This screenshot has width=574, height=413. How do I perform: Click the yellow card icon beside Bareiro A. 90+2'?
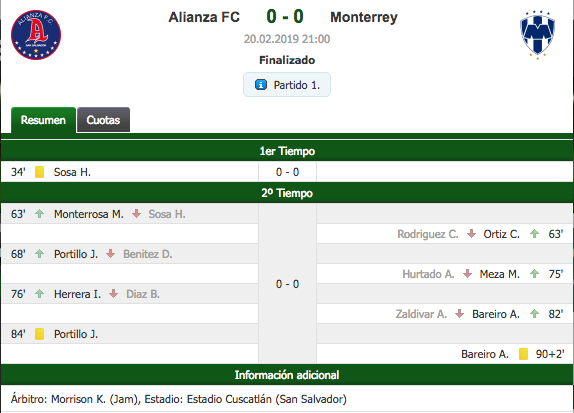[523, 354]
